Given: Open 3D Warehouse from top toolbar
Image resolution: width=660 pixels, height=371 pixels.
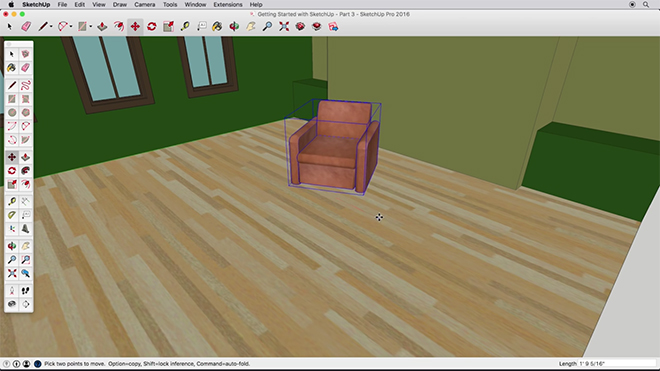Looking at the screenshot, I should [300, 27].
